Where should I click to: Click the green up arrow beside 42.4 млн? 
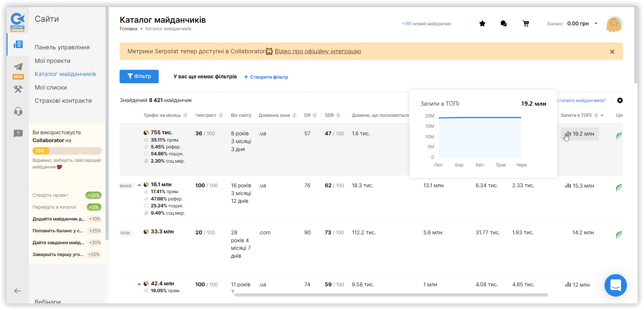(x=139, y=284)
